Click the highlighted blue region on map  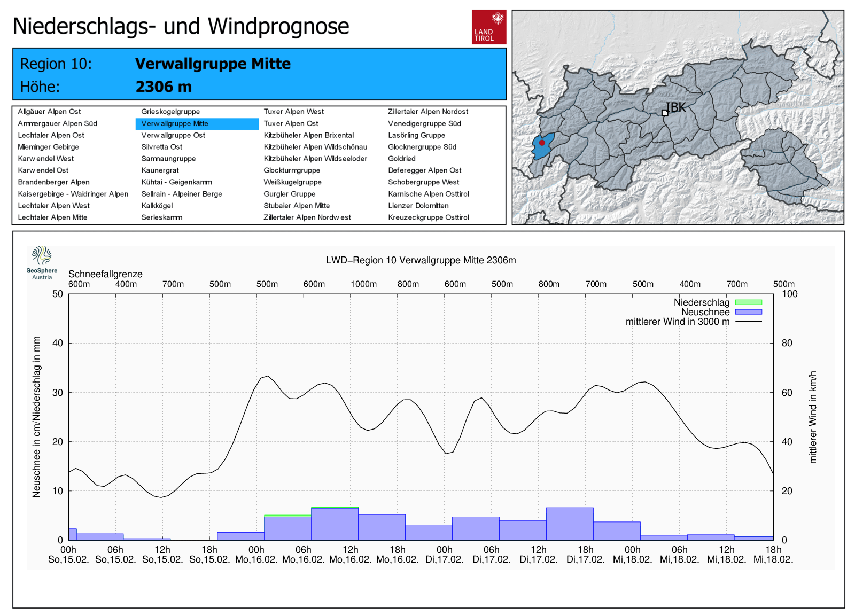click(539, 151)
